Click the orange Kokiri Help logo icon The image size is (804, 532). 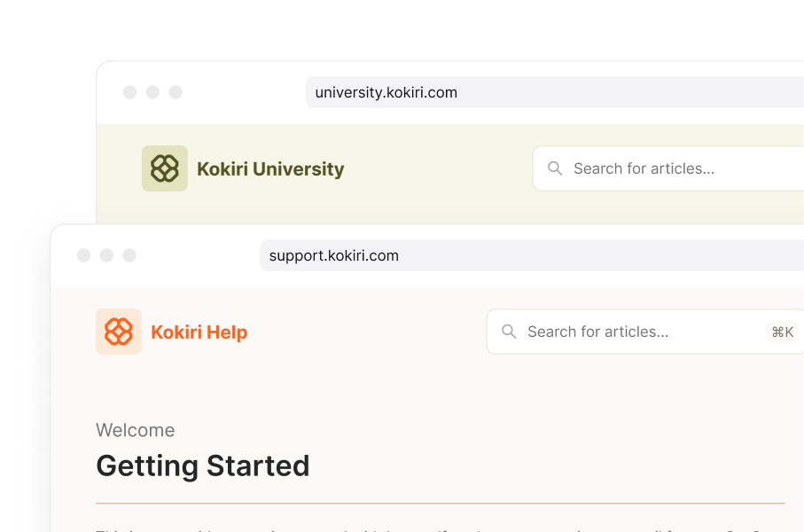119,332
